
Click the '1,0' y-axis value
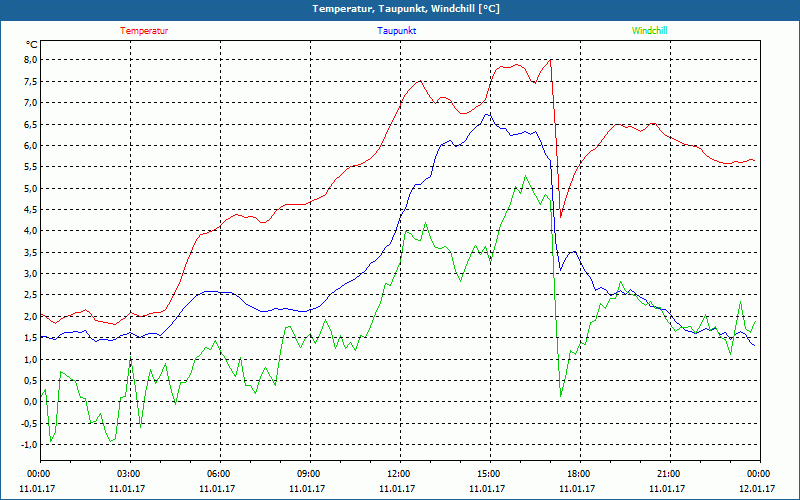31,359
